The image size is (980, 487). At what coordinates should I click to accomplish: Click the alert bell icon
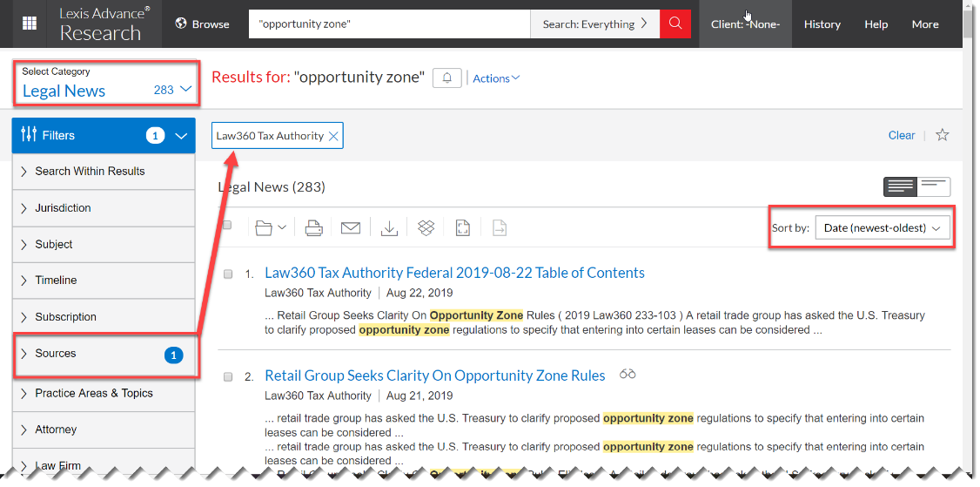click(446, 78)
